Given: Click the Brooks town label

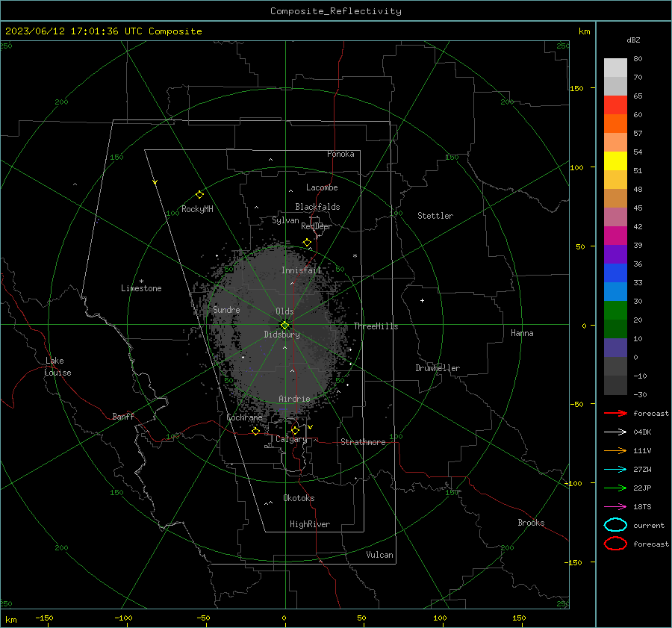Looking at the screenshot, I should click(531, 523).
